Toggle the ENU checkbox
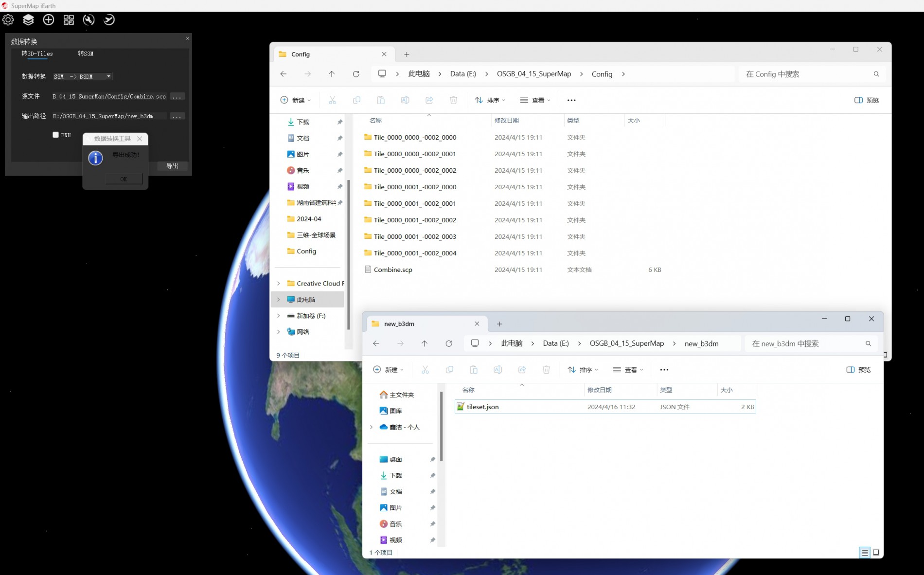This screenshot has height=575, width=924. point(55,135)
